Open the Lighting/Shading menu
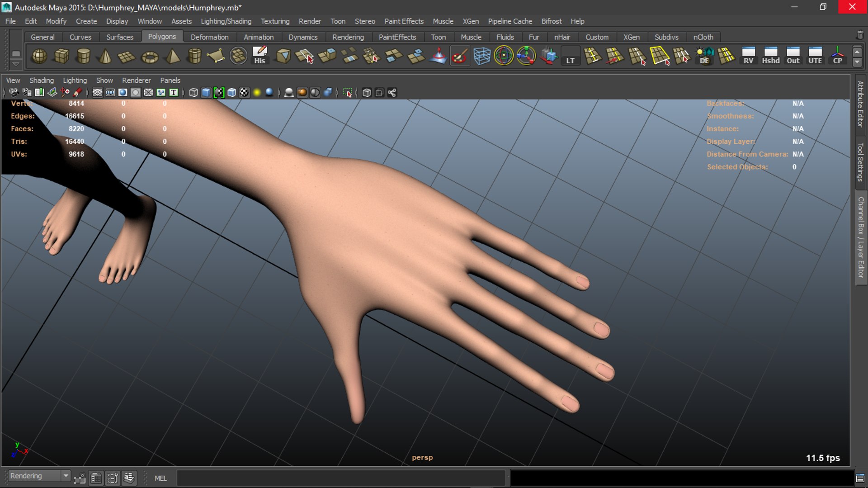The width and height of the screenshot is (868, 488). (226, 21)
